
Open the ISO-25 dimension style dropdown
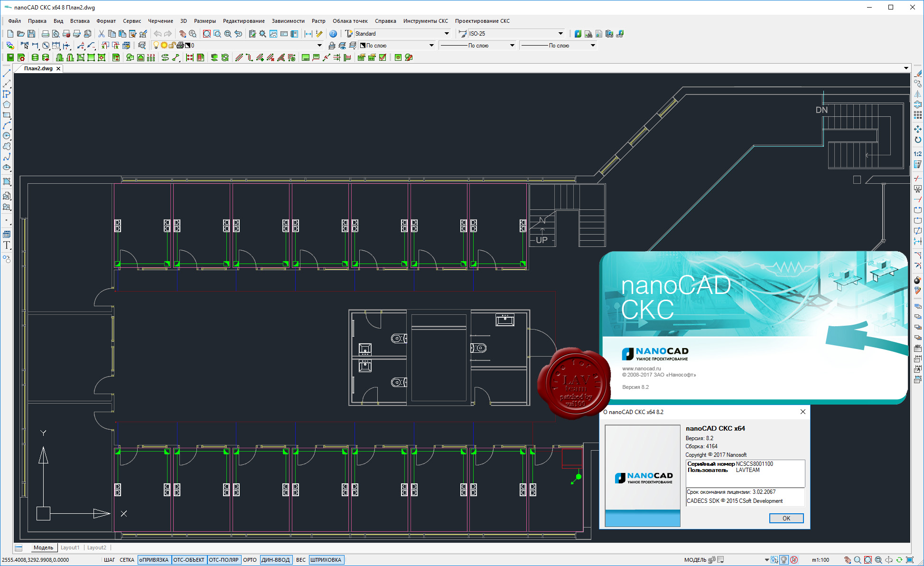click(560, 34)
